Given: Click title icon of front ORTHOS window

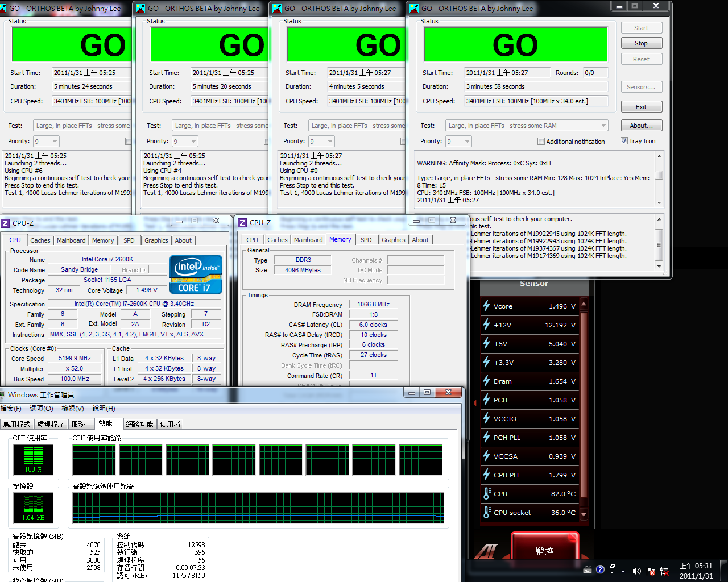Looking at the screenshot, I should tap(414, 8).
